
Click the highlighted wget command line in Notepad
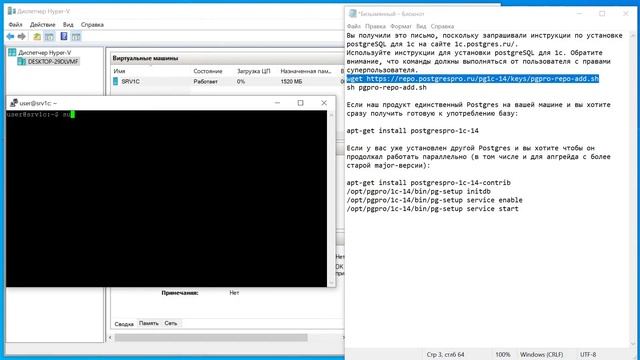tap(473, 79)
